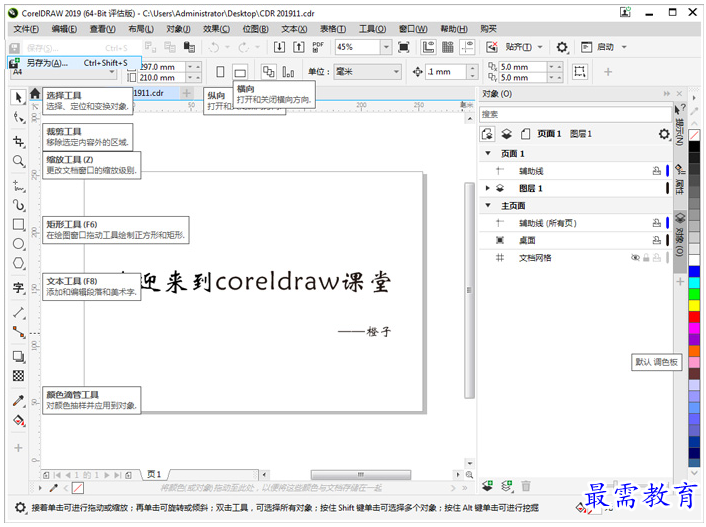Click the Options gear icon in toolbar

pos(561,47)
